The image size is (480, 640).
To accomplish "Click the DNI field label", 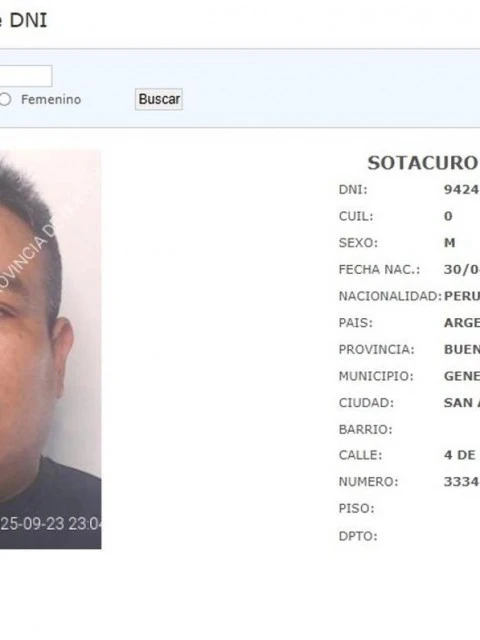I will [x=353, y=190].
